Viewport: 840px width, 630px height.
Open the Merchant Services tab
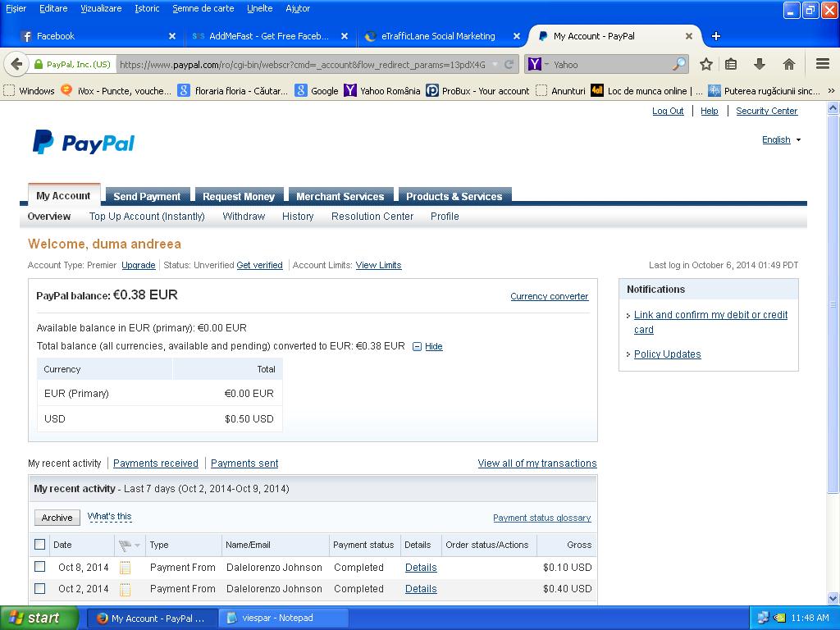coord(340,197)
